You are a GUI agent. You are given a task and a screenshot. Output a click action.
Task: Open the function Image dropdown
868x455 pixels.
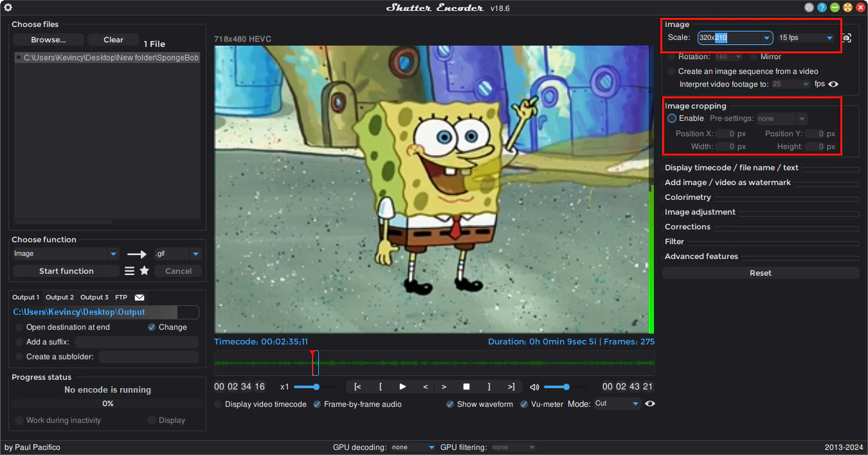113,254
